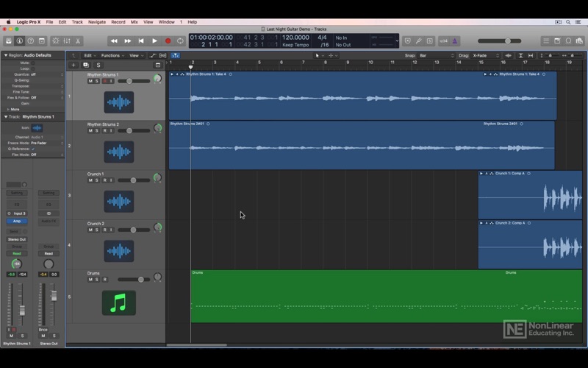Collapse the Region Audio Defaults disclosure triangle
588x368 pixels.
tap(6, 55)
